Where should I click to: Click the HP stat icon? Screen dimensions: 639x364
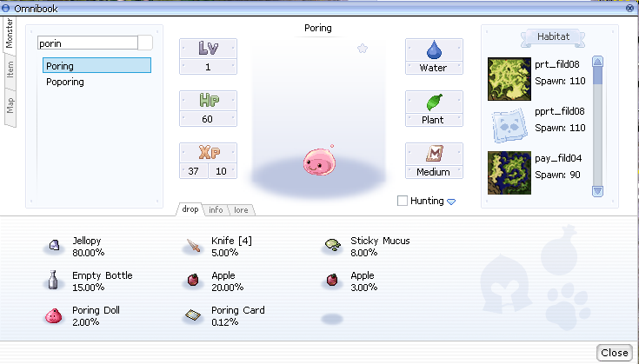coord(209,100)
